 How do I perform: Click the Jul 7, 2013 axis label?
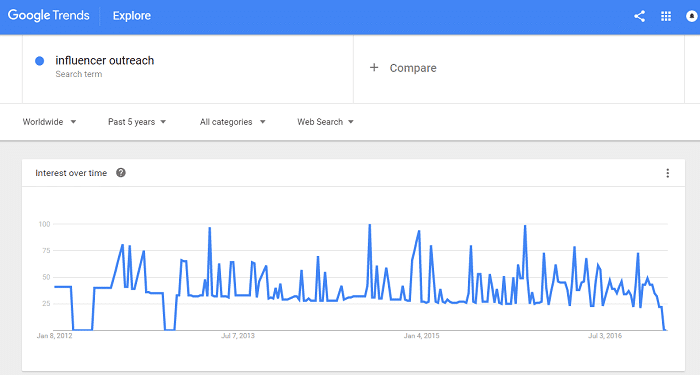(238, 336)
